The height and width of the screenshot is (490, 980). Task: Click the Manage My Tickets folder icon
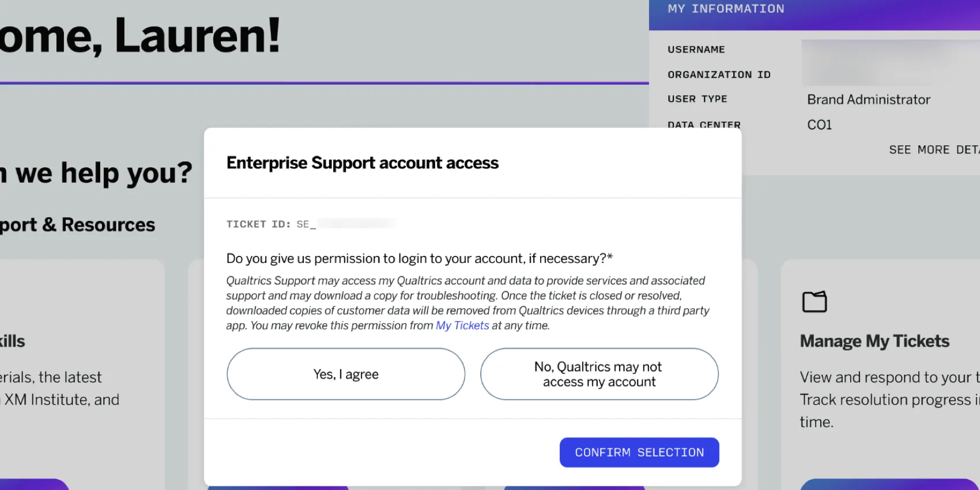pyautogui.click(x=815, y=301)
